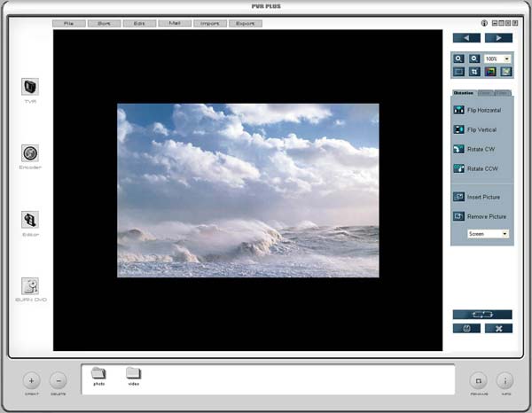This screenshot has height=413, width=532.
Task: Go to the previous picture
Action: 466,38
